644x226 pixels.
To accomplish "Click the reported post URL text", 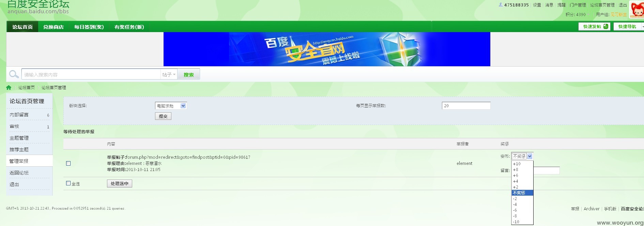I will pos(188,157).
